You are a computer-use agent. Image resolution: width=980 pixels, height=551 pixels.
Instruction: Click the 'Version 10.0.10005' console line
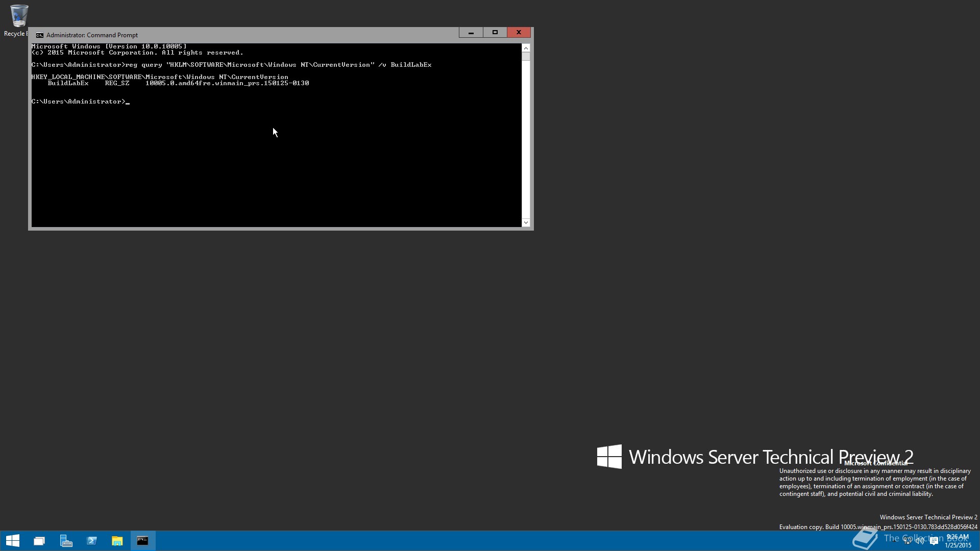109,46
